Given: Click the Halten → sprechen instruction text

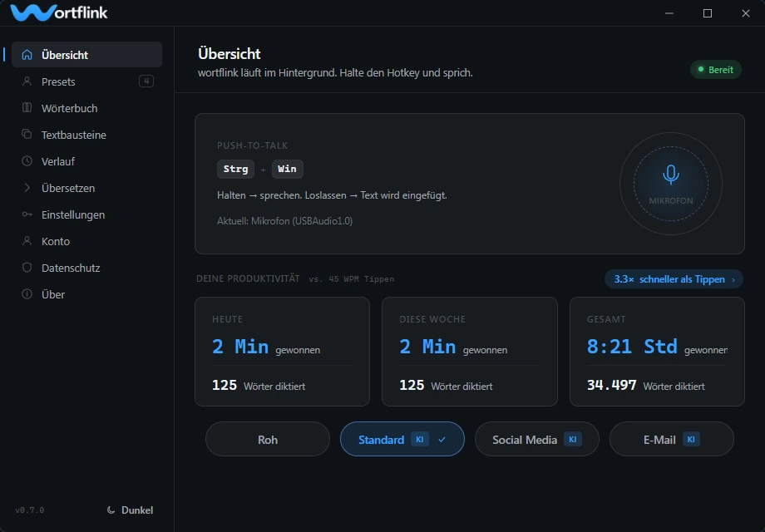Looking at the screenshot, I should (x=332, y=195).
